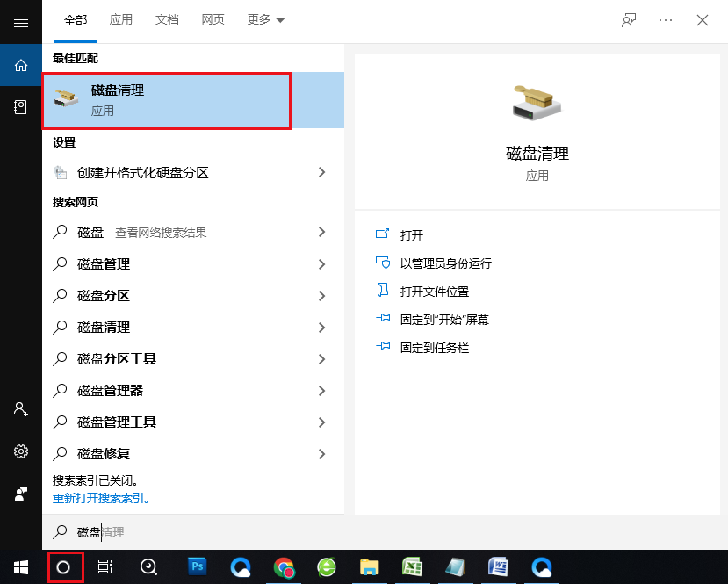
Task: Expand the 更多 dropdown
Action: [265, 19]
